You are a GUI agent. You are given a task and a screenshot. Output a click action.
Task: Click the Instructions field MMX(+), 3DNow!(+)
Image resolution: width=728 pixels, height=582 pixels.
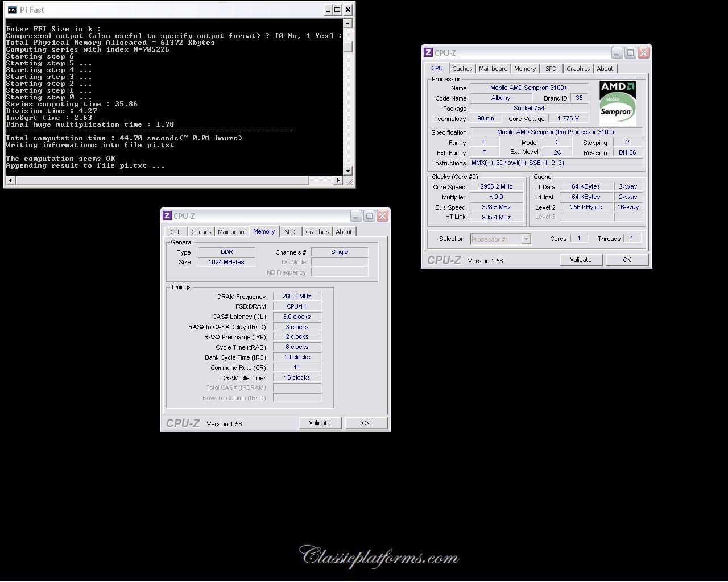pyautogui.click(x=556, y=163)
